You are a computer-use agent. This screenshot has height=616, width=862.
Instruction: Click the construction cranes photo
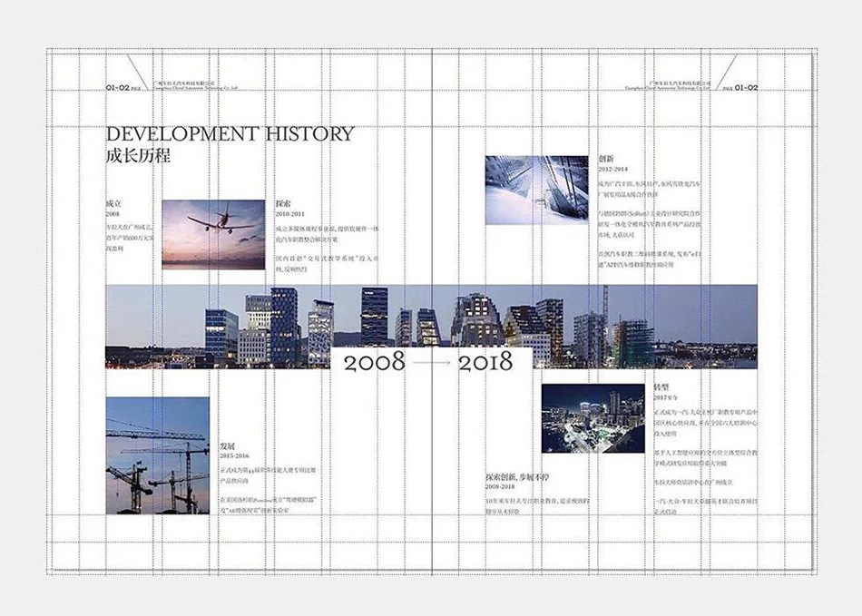pos(157,455)
